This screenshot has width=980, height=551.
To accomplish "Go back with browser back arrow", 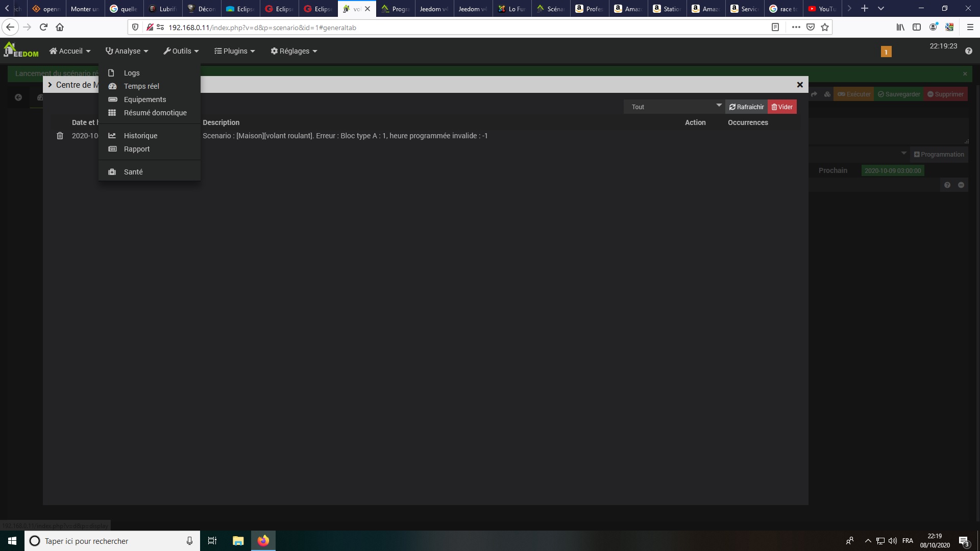I will click(x=10, y=27).
